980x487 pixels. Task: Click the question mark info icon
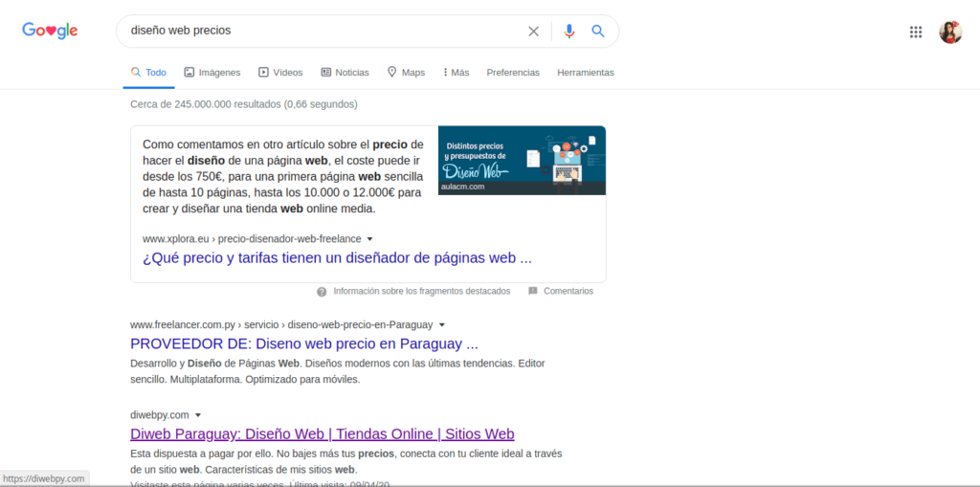322,291
